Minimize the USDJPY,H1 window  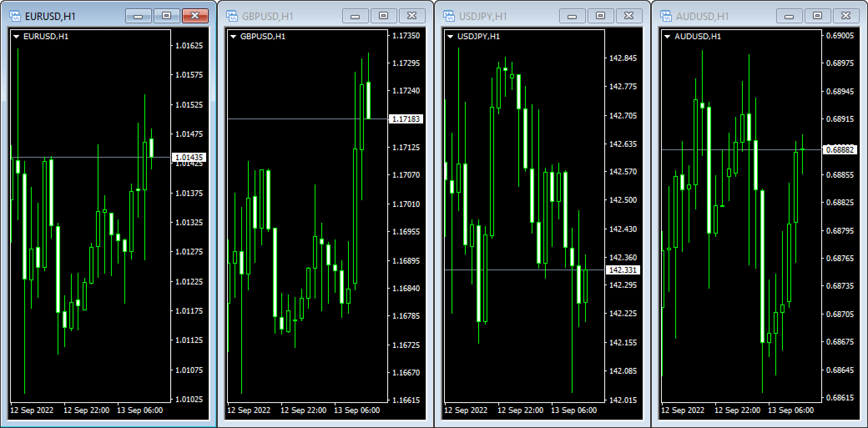pyautogui.click(x=572, y=16)
